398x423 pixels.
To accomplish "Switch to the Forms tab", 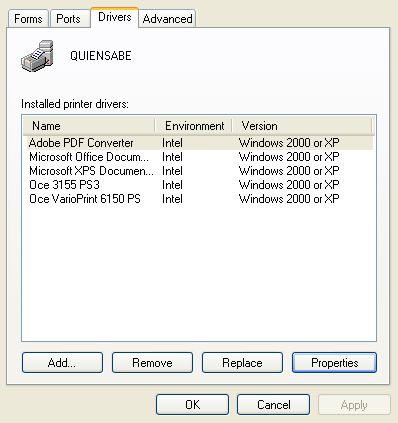I will click(28, 19).
